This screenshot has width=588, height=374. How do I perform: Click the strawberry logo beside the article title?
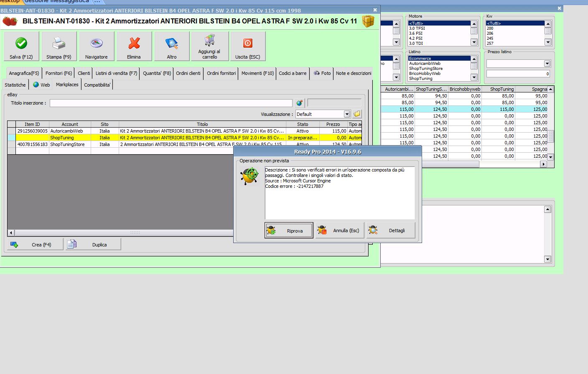[10, 21]
